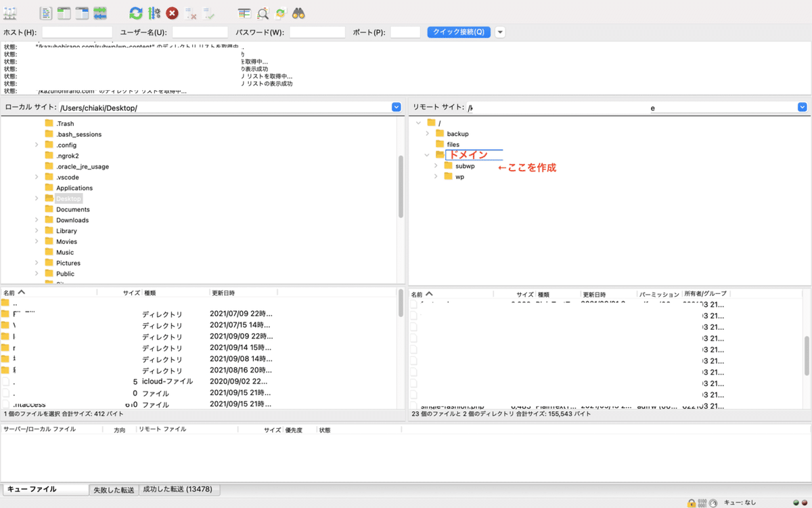This screenshot has width=812, height=508.
Task: Toggle the message log display
Action: 45,12
